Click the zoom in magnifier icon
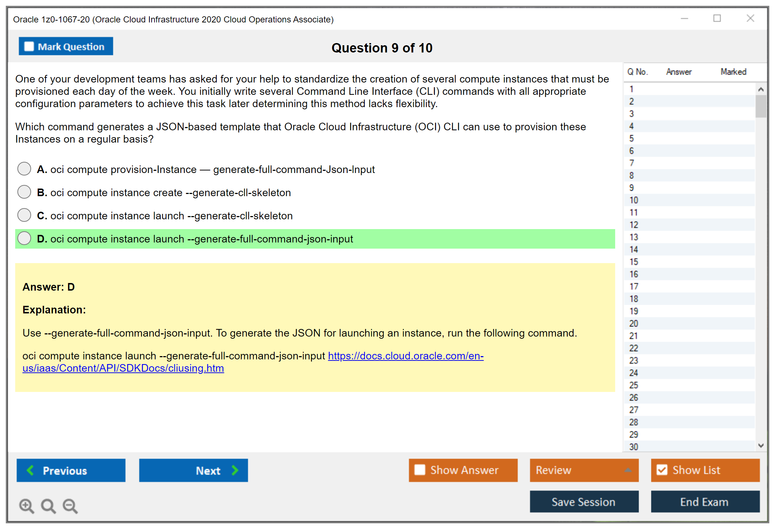The image size is (778, 532). pyautogui.click(x=26, y=506)
